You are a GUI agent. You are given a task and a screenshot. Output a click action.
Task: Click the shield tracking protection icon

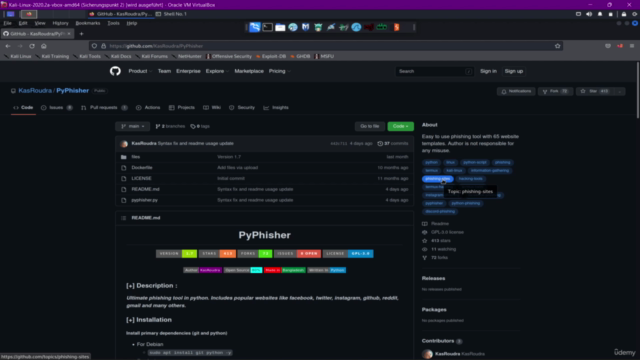click(94, 46)
